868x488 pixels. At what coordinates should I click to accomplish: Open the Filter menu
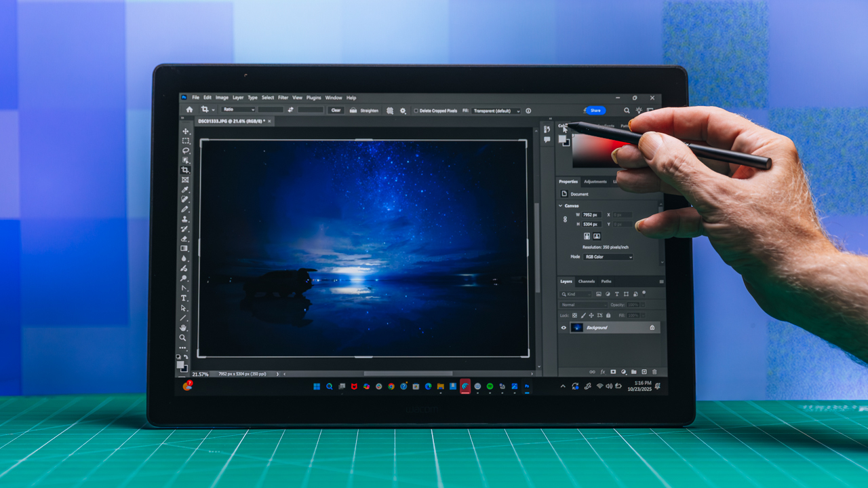[283, 98]
